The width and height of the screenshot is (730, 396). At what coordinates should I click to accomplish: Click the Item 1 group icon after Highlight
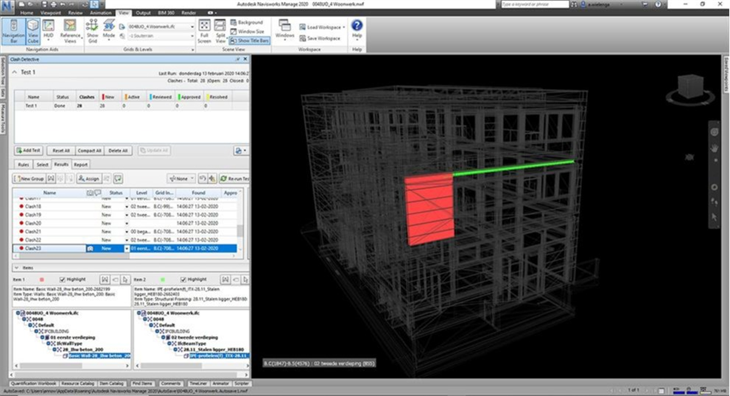coord(105,280)
